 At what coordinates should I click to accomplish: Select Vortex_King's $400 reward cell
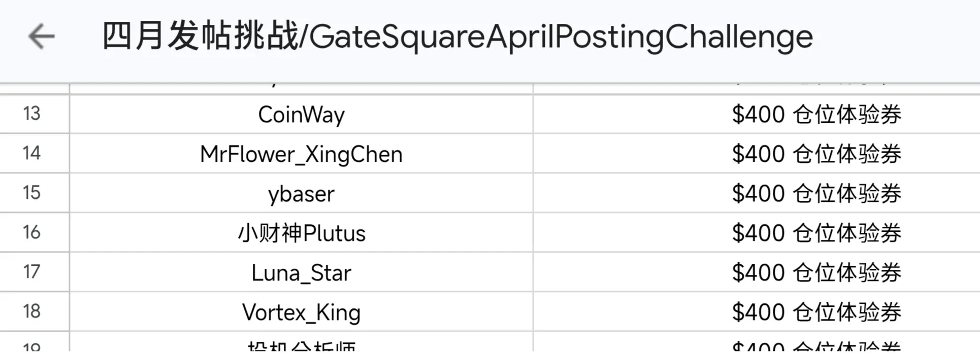757,312
